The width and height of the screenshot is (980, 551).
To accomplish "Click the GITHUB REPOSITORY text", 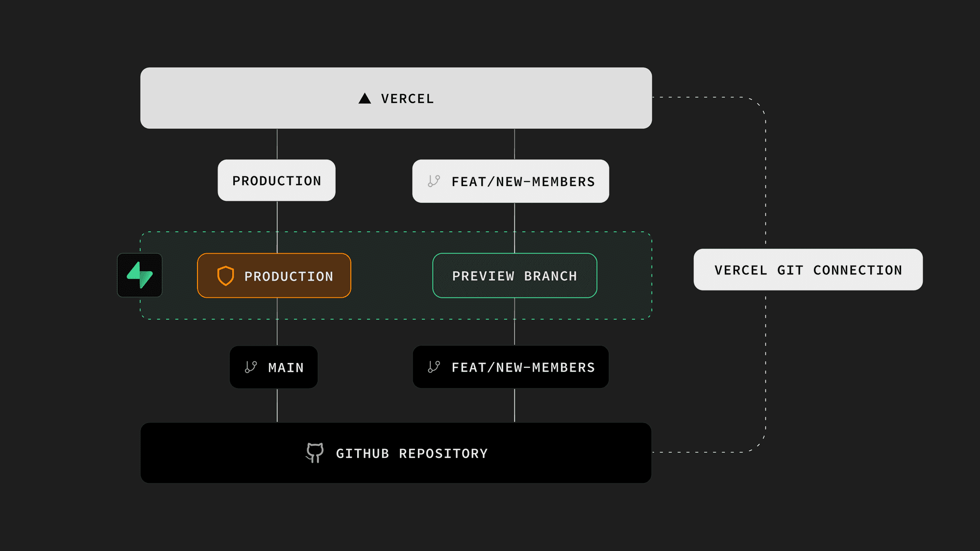I will (412, 454).
